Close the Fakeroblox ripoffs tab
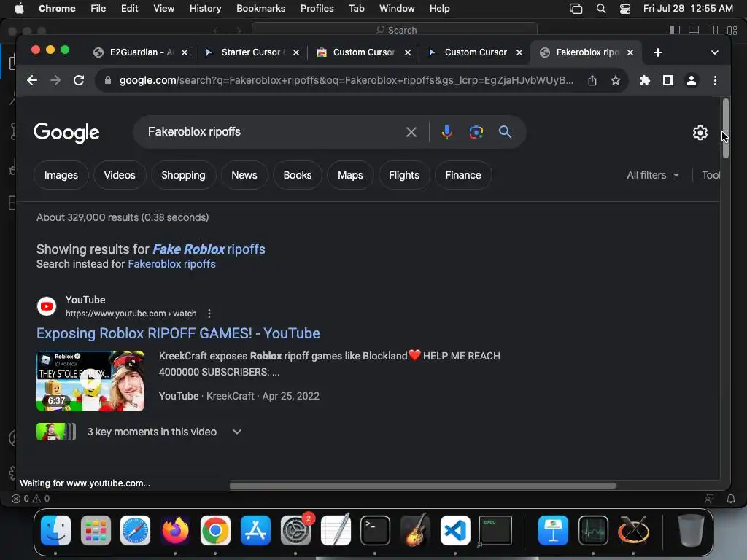The image size is (747, 560). [630, 52]
